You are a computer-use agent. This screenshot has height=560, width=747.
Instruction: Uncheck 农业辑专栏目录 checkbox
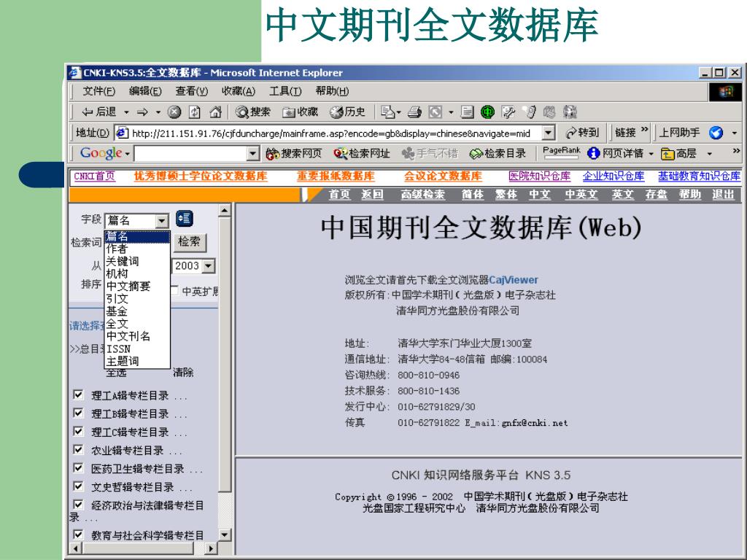tap(78, 449)
